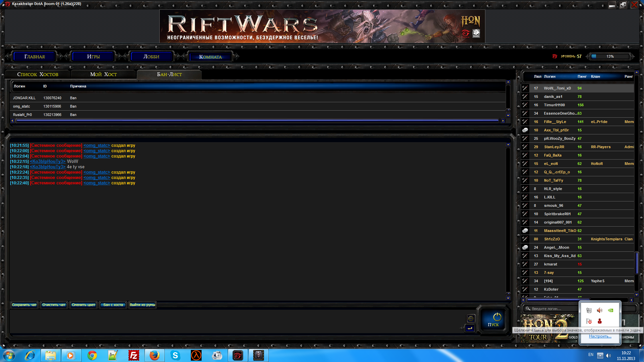This screenshot has height=362, width=644.
Task: Click the Сохранить чат button
Action: click(x=24, y=305)
